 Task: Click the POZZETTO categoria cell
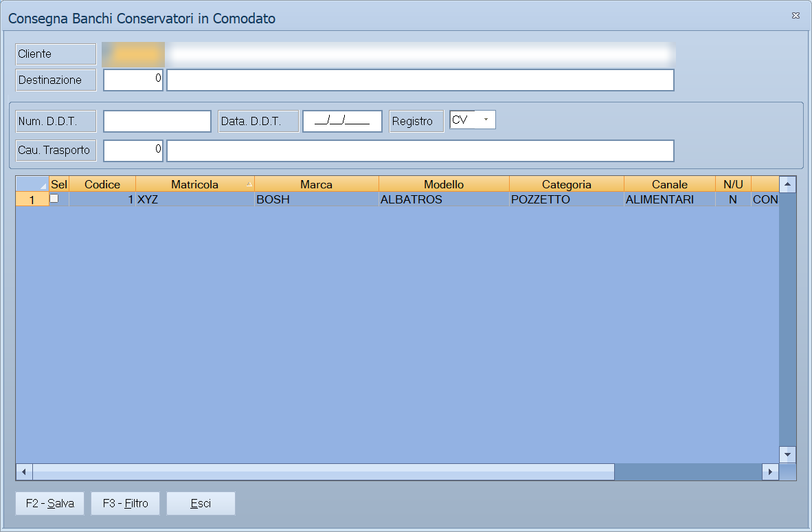tap(567, 199)
